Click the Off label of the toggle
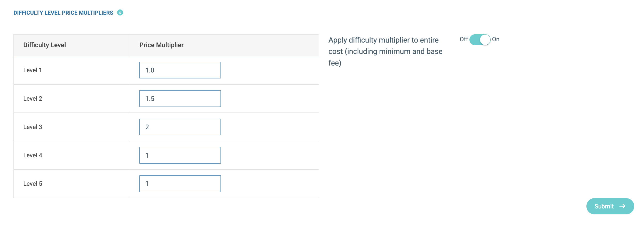 click(x=464, y=39)
